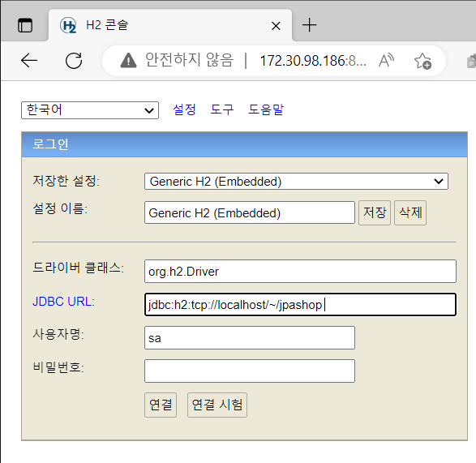Click the 저장 save button
The height and width of the screenshot is (463, 476).
[x=375, y=212]
